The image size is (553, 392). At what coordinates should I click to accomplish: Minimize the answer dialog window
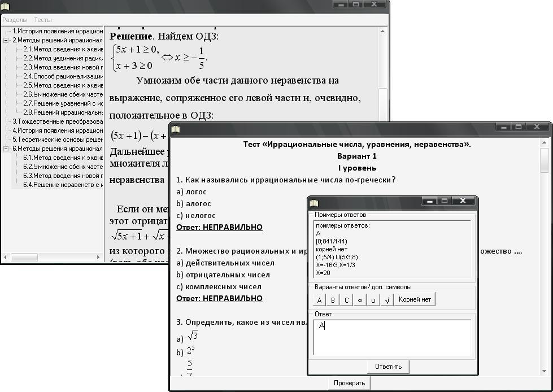(429, 201)
